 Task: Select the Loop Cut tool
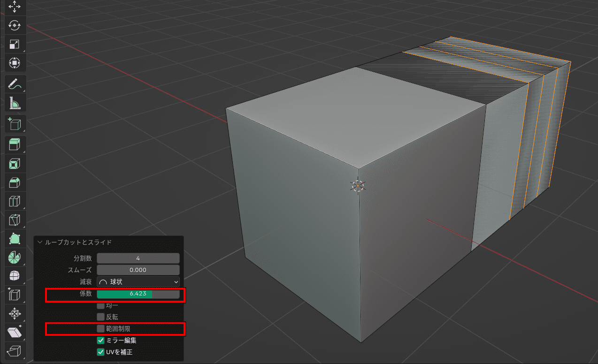click(x=15, y=202)
